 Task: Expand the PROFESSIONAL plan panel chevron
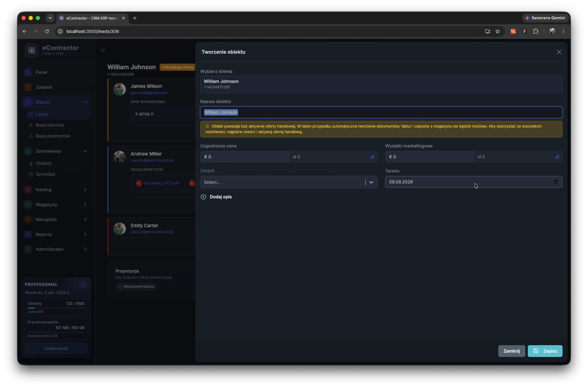pyautogui.click(x=84, y=285)
